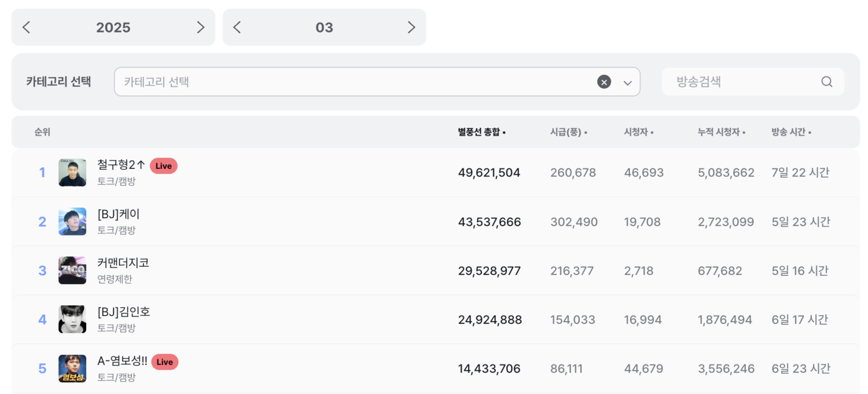868x394 pixels.
Task: Advance to the next month after 03
Action: tap(411, 27)
